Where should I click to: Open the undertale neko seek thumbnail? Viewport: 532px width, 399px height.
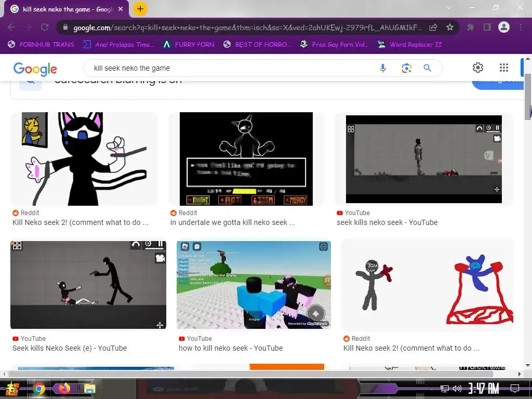pos(246,159)
